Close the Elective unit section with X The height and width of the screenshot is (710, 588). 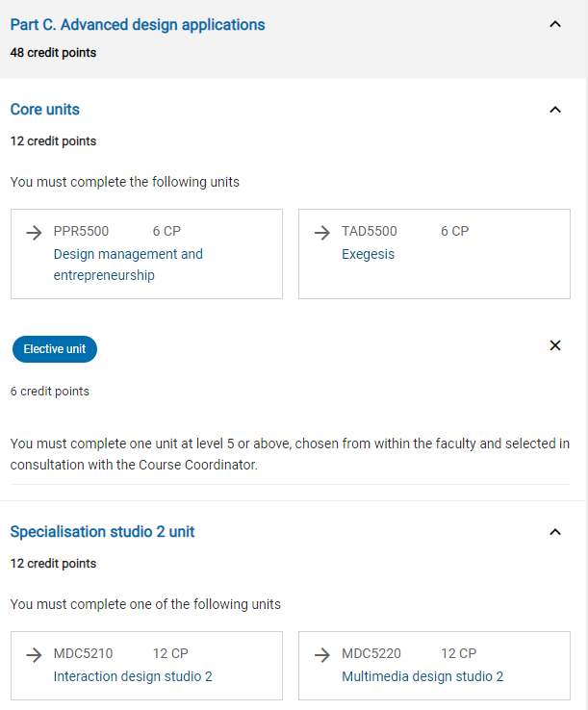pos(554,345)
